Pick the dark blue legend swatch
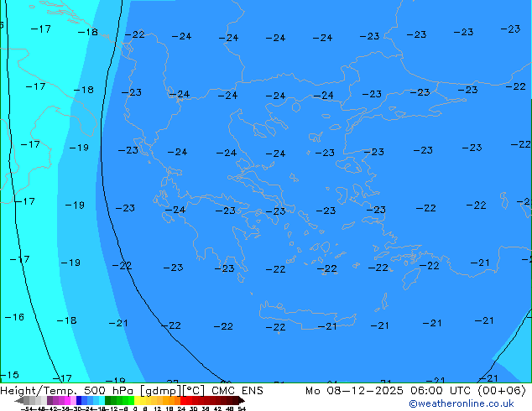 (x=79, y=400)
